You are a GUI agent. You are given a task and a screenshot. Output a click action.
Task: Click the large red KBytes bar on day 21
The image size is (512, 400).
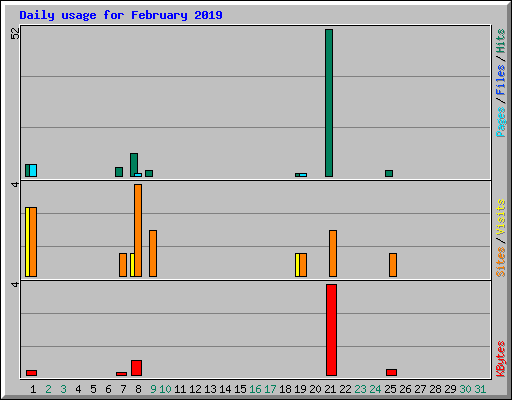pyautogui.click(x=331, y=330)
